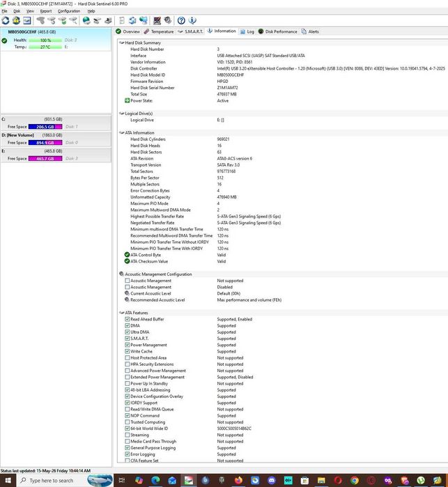Switch to the Alerts tab
This screenshot has width=448, height=487.
tap(310, 31)
